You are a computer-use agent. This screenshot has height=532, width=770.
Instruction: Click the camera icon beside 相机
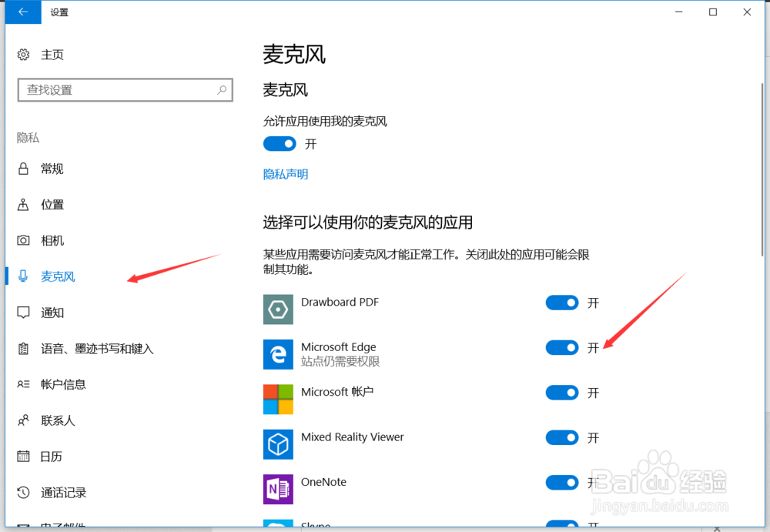pyautogui.click(x=23, y=241)
